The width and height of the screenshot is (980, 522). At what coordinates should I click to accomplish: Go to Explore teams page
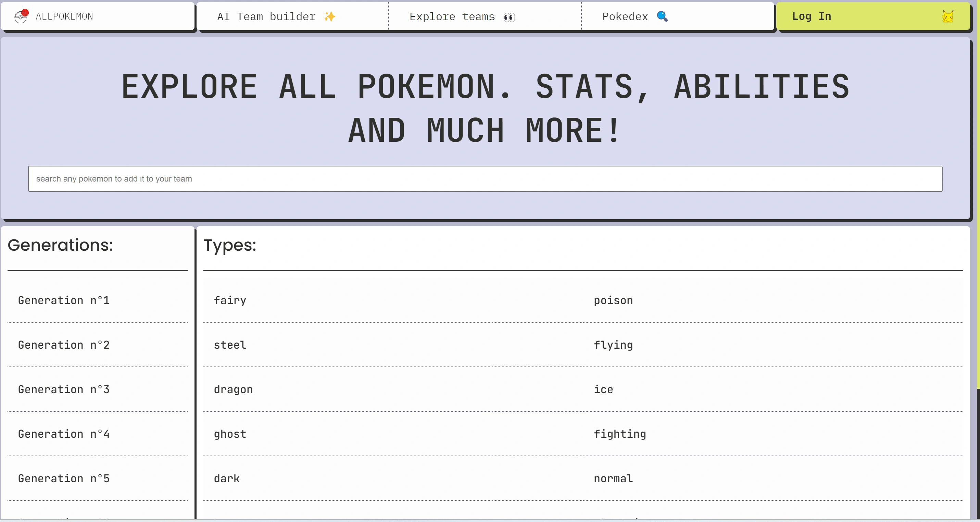tap(485, 16)
